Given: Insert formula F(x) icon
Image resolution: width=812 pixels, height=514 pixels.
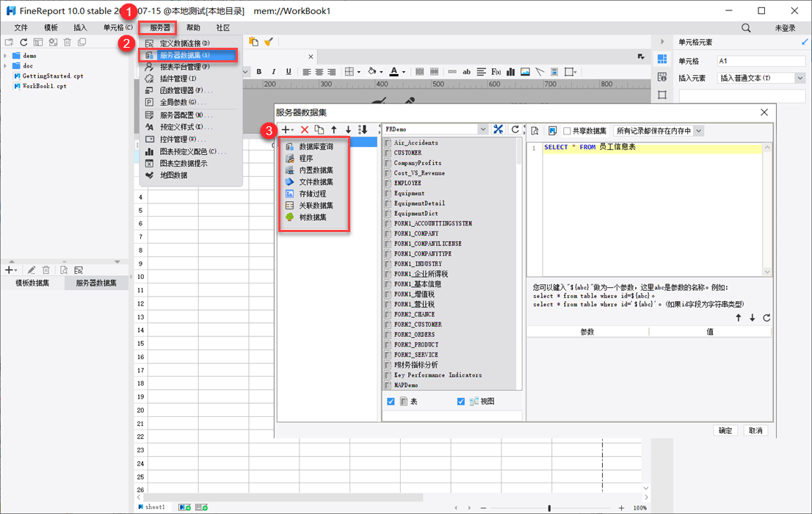Looking at the screenshot, I should pos(496,71).
